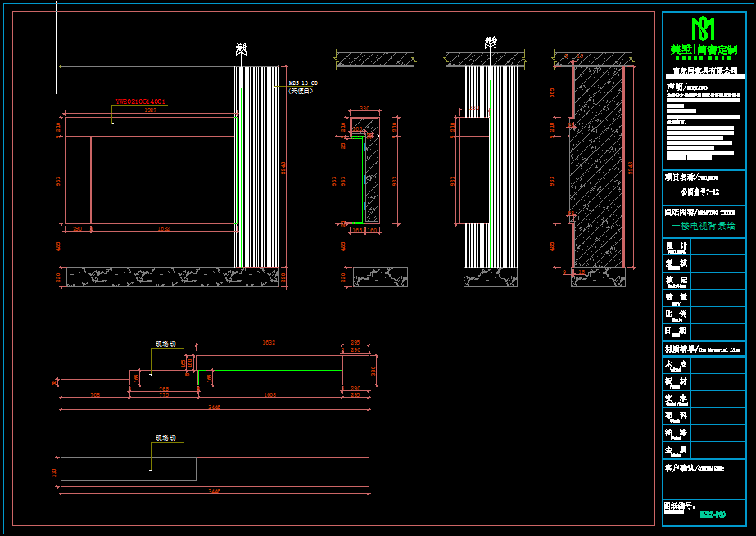Select the YW20210514001 material label

[141, 102]
